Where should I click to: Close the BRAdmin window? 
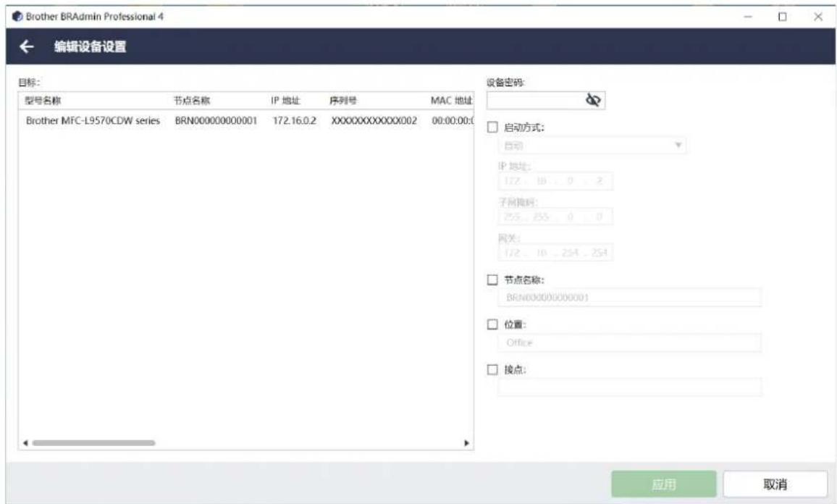(x=817, y=17)
